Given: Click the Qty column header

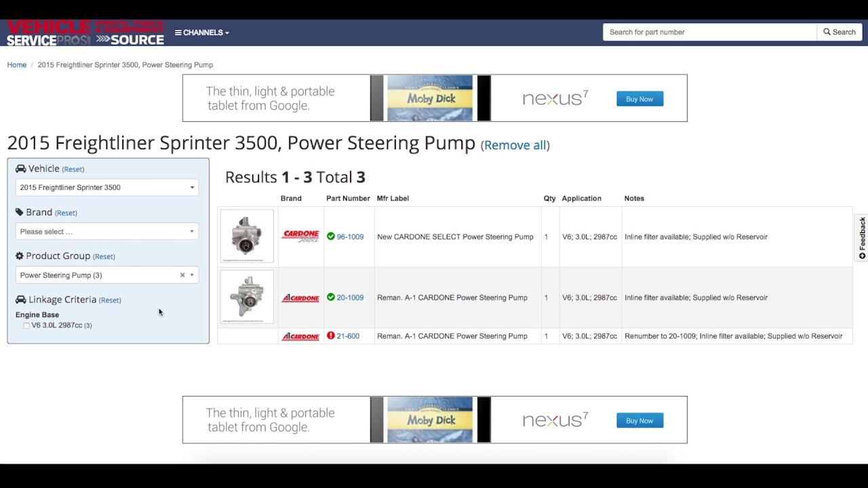Looking at the screenshot, I should [549, 199].
